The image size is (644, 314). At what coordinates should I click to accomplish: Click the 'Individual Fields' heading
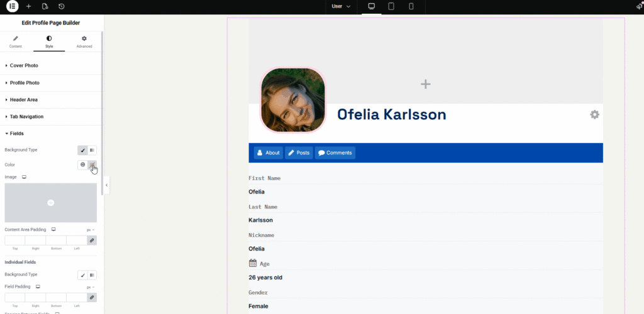click(x=20, y=262)
